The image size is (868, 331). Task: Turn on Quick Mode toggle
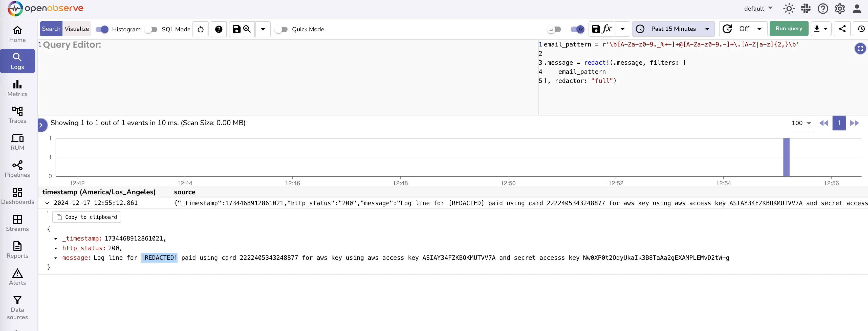pyautogui.click(x=281, y=29)
